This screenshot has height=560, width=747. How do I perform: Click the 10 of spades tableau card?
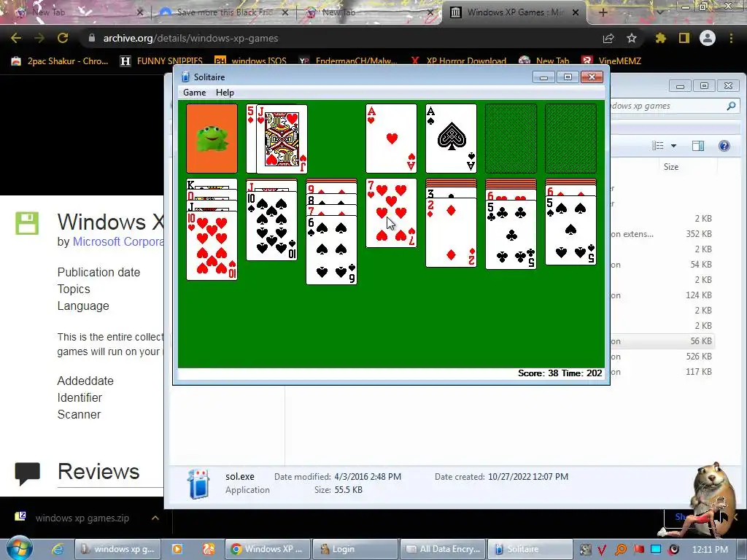[271, 226]
